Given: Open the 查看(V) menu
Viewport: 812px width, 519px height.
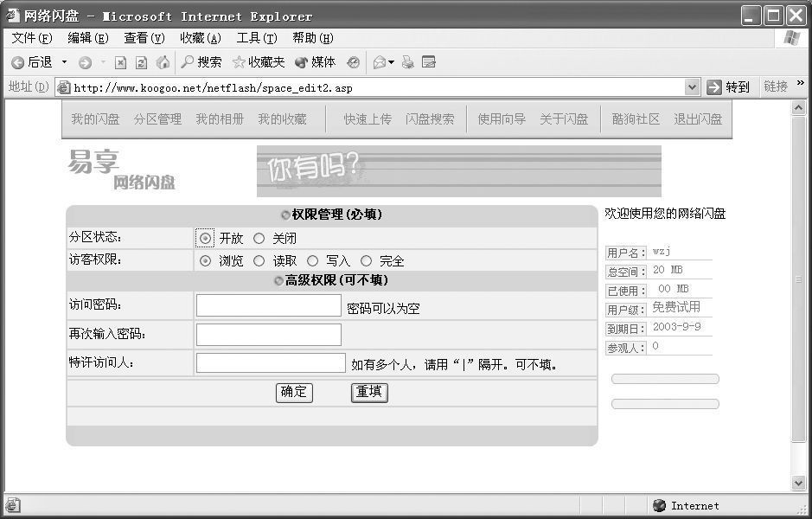Looking at the screenshot, I should [x=144, y=38].
